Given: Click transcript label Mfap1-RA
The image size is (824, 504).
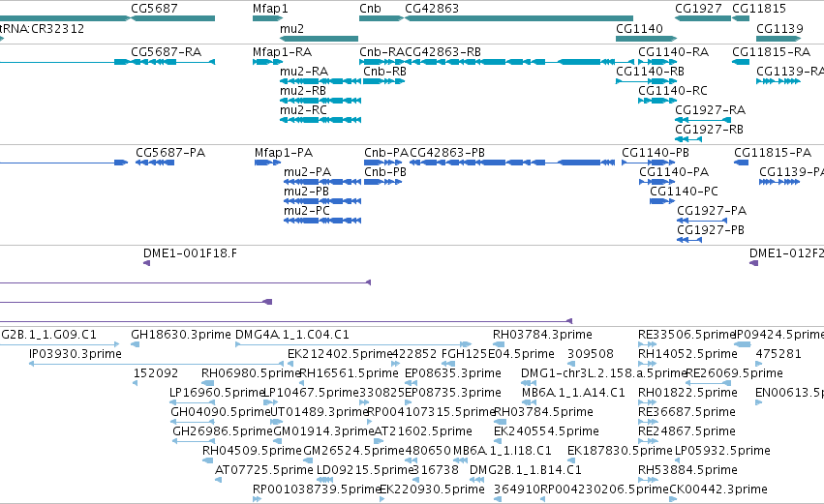Looking at the screenshot, I should [x=282, y=52].
